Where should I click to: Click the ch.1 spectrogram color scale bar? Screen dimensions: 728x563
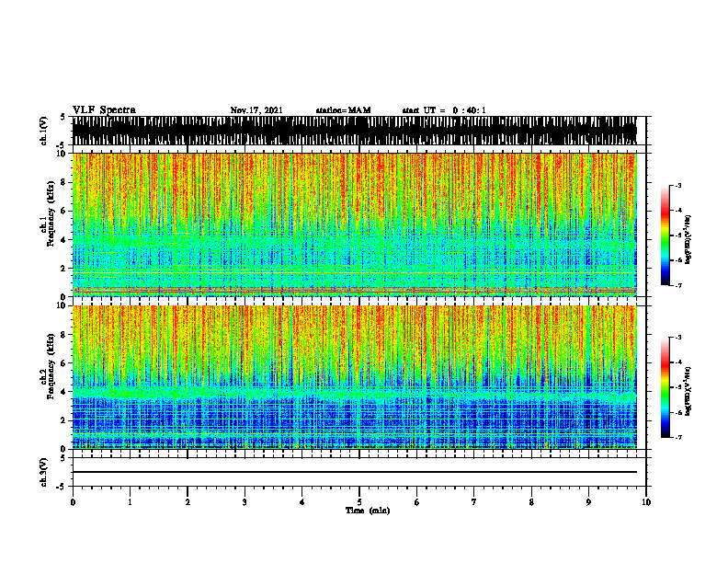tap(665, 236)
